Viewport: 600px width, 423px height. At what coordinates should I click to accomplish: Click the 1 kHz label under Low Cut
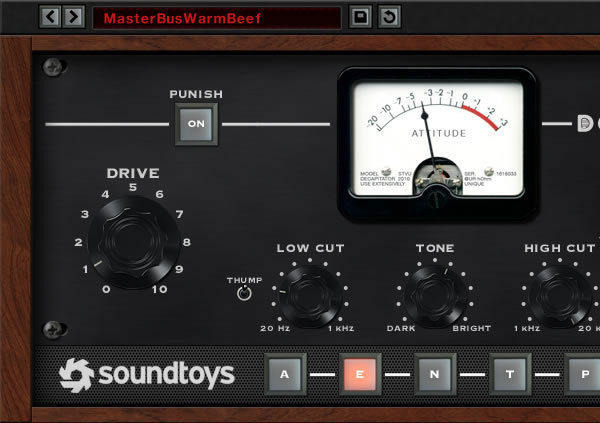click(341, 328)
